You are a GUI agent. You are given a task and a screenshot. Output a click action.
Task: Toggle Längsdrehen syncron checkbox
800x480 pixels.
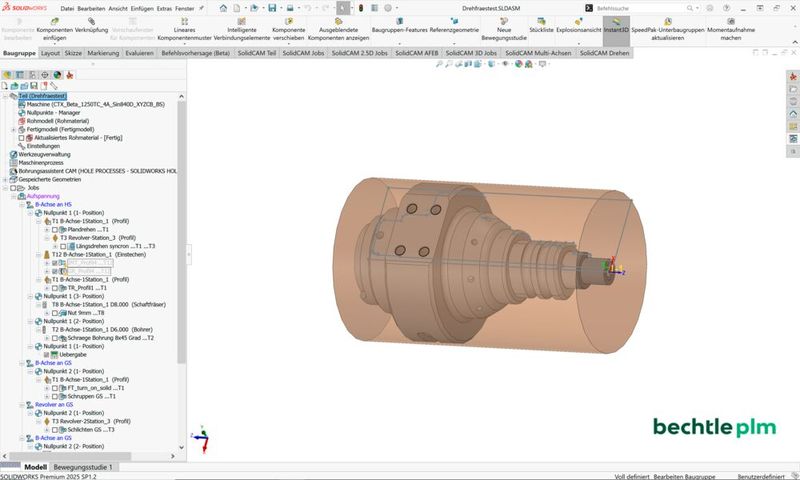pyautogui.click(x=63, y=246)
